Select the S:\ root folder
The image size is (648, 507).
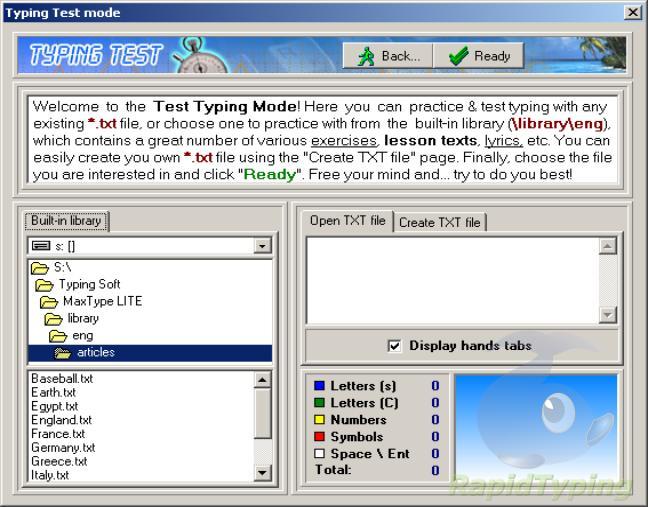150,268
